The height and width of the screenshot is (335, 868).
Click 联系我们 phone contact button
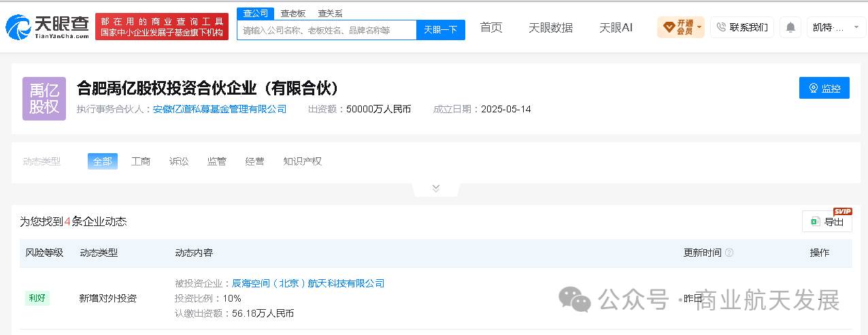click(741, 27)
